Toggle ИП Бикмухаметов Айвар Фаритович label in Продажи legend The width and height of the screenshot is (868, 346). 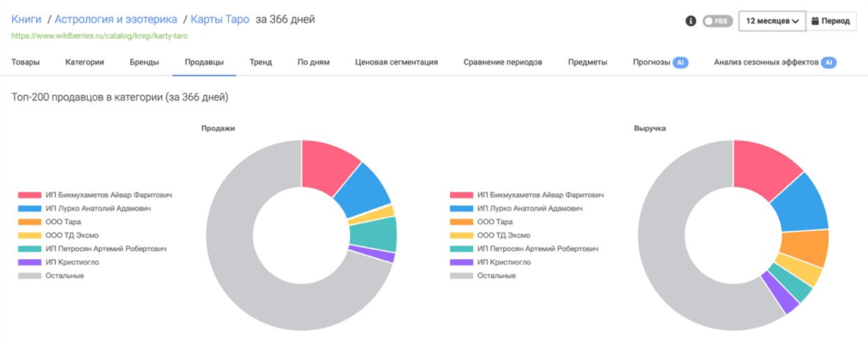click(109, 195)
